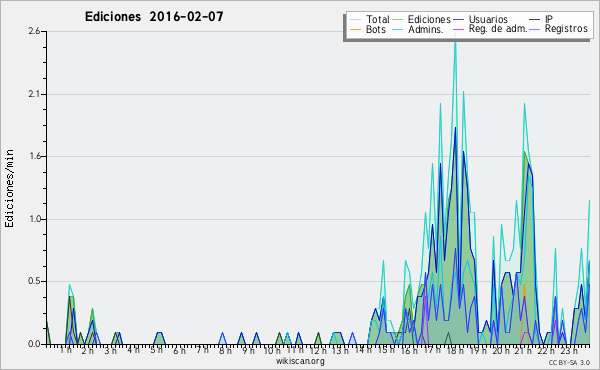The height and width of the screenshot is (370, 600).
Task: Click the '1 h' x-axis label
Action: coord(65,350)
